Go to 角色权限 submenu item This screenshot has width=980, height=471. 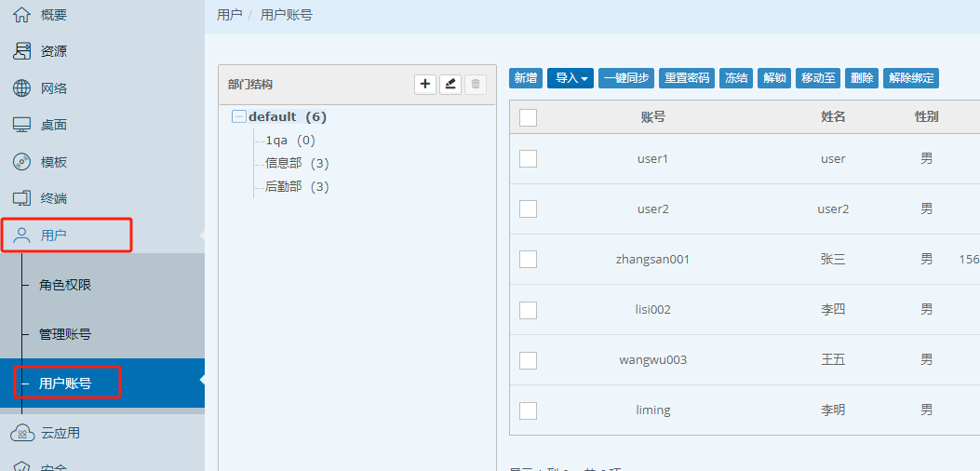pos(65,285)
